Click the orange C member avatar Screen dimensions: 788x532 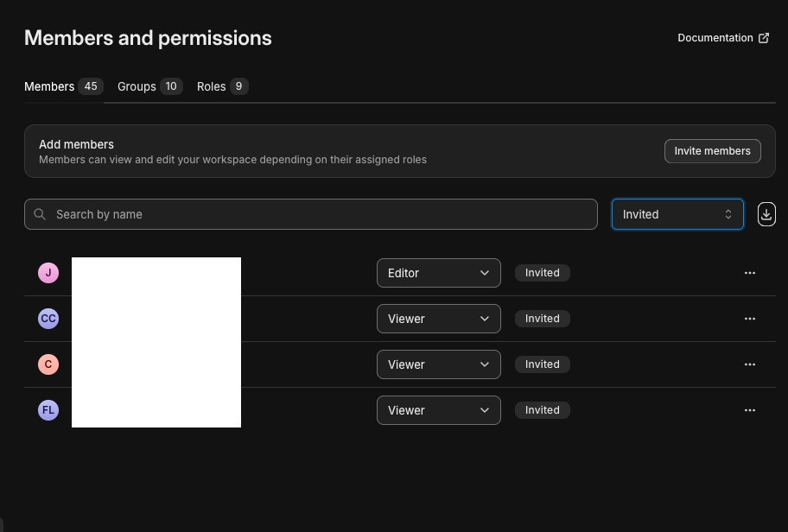pos(48,364)
